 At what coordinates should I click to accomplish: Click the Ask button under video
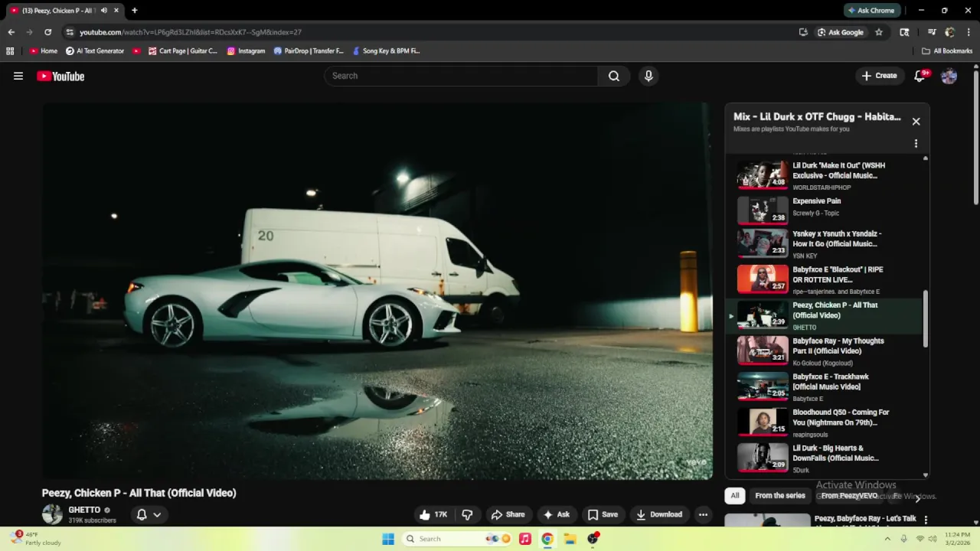coord(557,514)
